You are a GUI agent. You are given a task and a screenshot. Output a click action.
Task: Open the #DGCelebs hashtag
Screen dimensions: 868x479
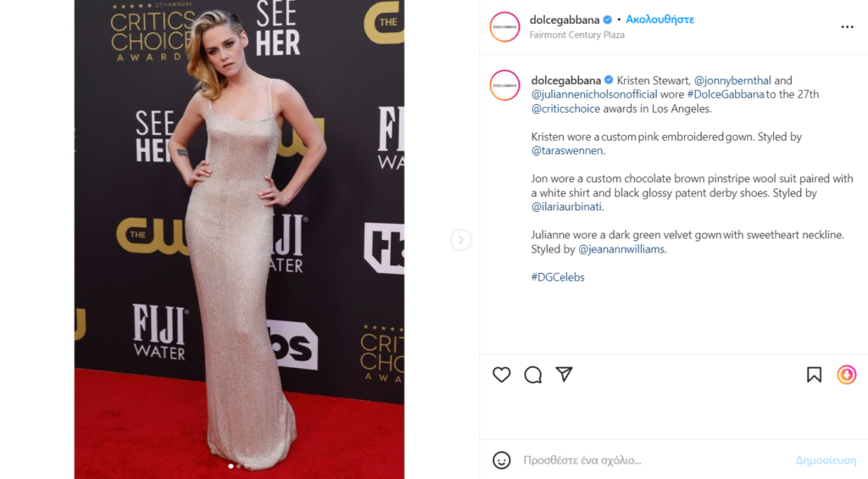pos(558,277)
